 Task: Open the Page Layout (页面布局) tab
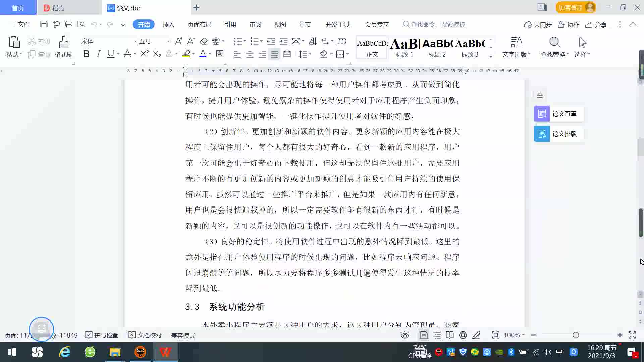tap(199, 25)
